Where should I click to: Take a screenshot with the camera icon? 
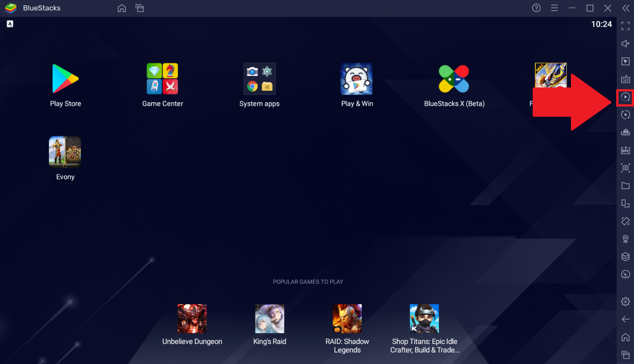(x=625, y=168)
